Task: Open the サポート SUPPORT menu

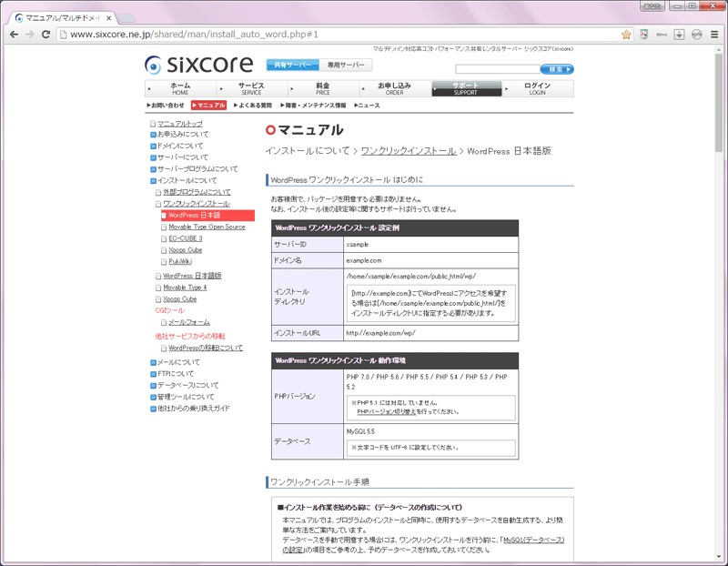Action: (466, 88)
